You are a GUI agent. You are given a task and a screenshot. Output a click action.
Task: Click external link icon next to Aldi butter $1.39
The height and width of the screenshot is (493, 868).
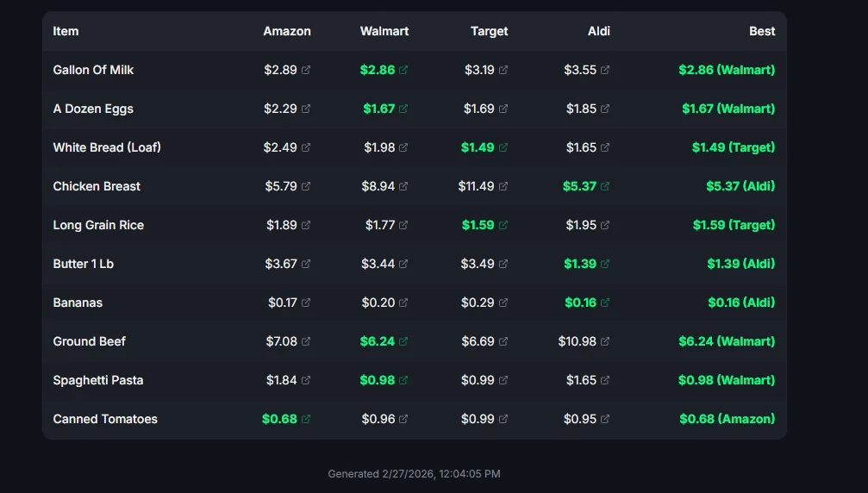pyautogui.click(x=605, y=264)
